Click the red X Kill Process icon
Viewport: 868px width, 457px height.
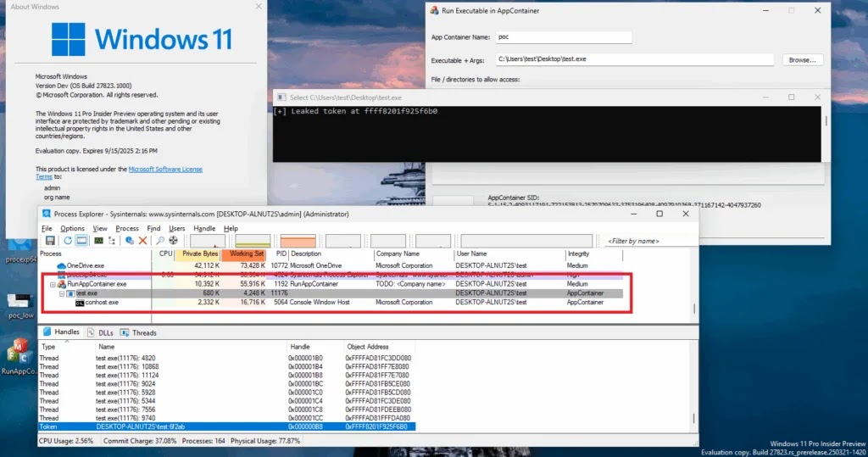tap(142, 241)
